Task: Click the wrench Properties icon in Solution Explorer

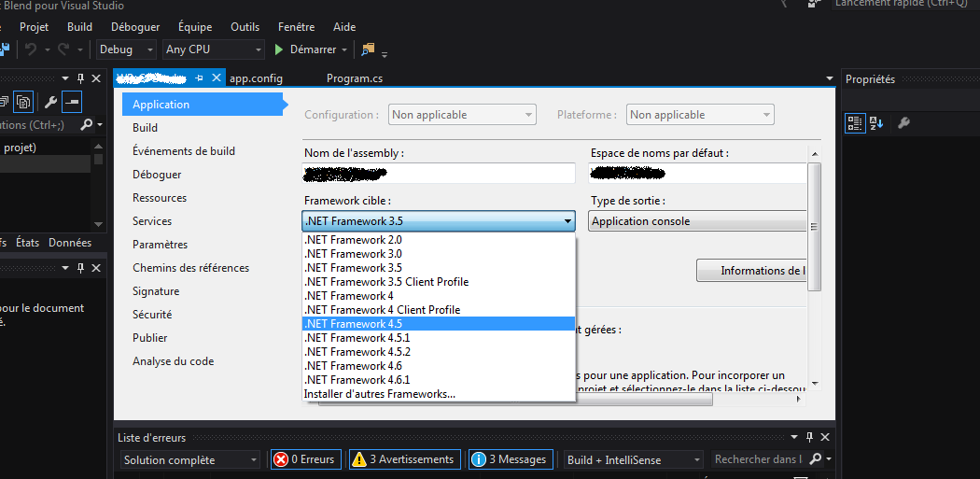Action: [51, 101]
